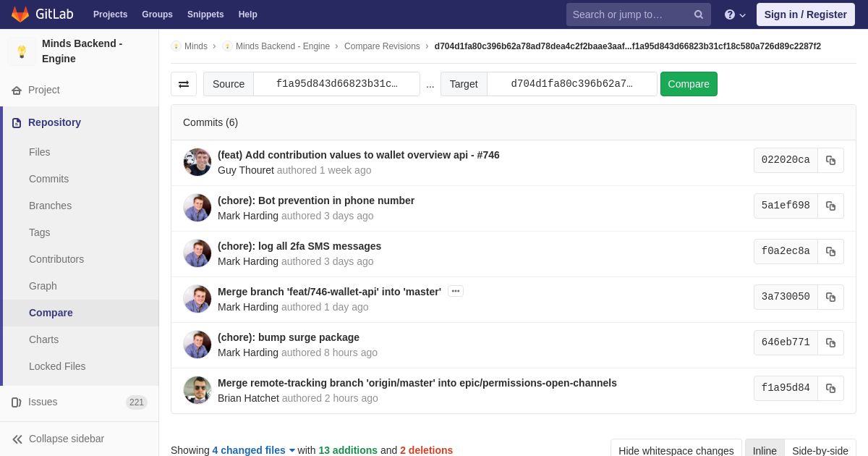This screenshot has height=456, width=868.
Task: Click the GitLab fox logo
Action: point(20,14)
